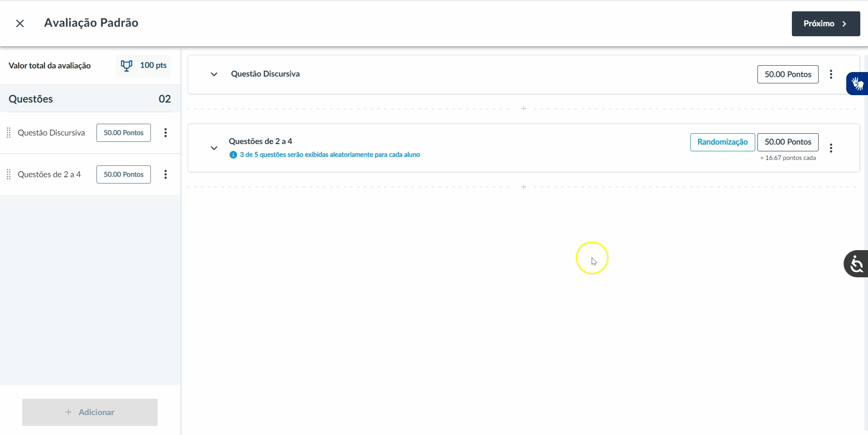Open three-dot menu on Questões de 2 a 4 card

831,148
